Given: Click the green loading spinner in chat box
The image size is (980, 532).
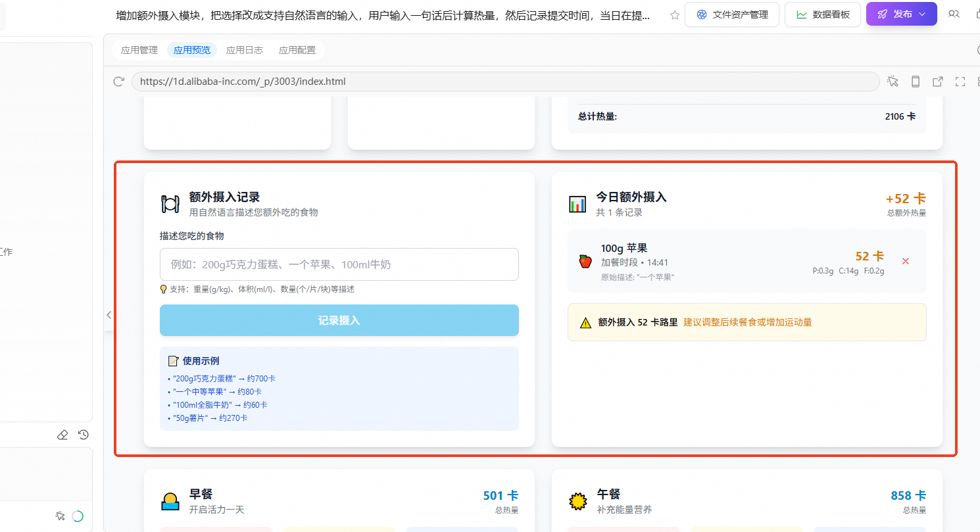Looking at the screenshot, I should [x=78, y=516].
